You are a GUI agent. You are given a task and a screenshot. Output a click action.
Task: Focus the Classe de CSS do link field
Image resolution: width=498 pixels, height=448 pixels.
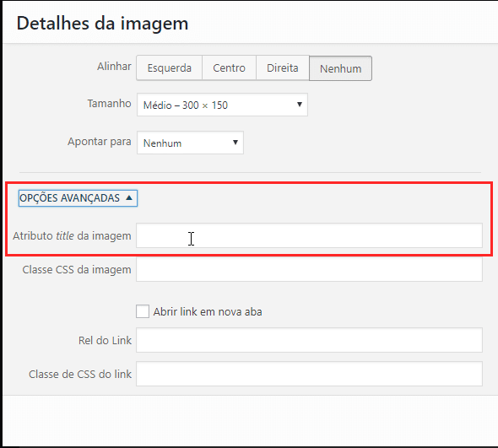coord(309,374)
